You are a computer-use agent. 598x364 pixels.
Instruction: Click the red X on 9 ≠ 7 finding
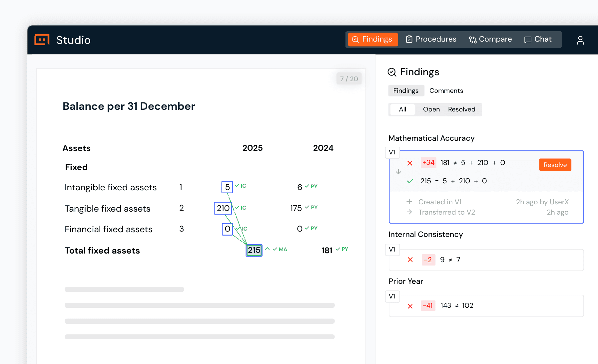tap(410, 260)
